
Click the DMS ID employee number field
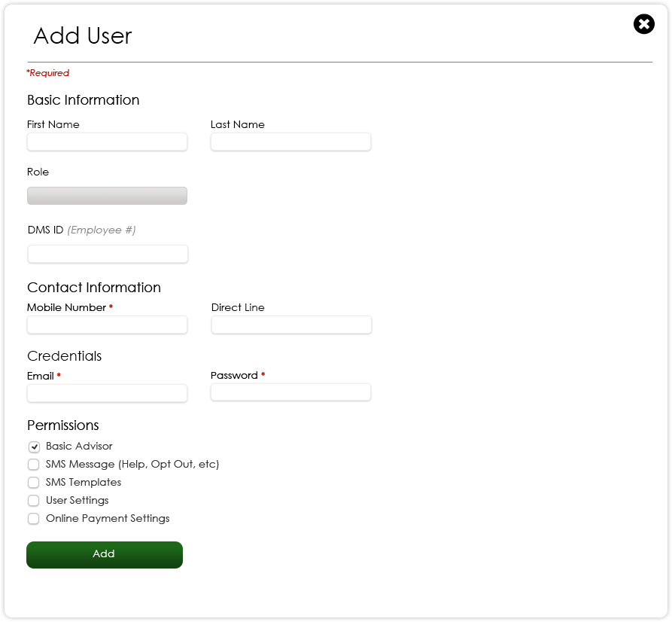[108, 254]
